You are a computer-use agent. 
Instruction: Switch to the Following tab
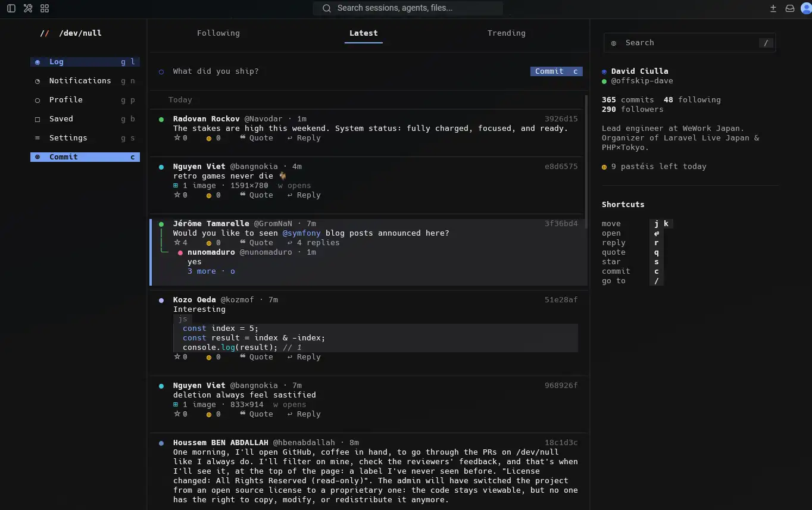218,33
